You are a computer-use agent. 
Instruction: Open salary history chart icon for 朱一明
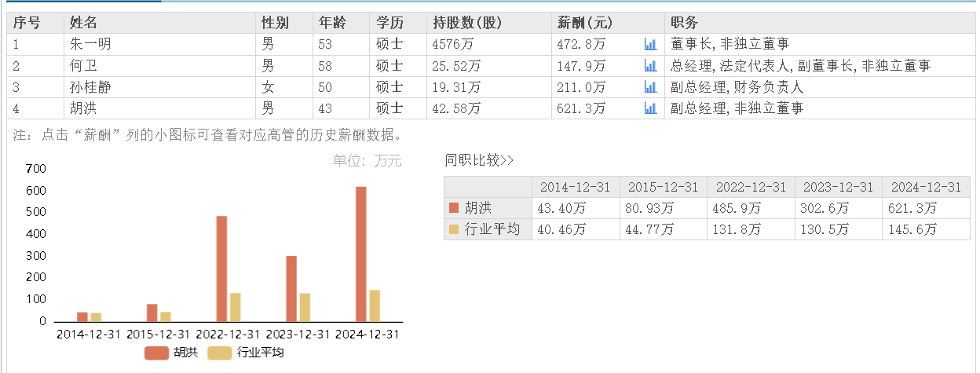(650, 45)
